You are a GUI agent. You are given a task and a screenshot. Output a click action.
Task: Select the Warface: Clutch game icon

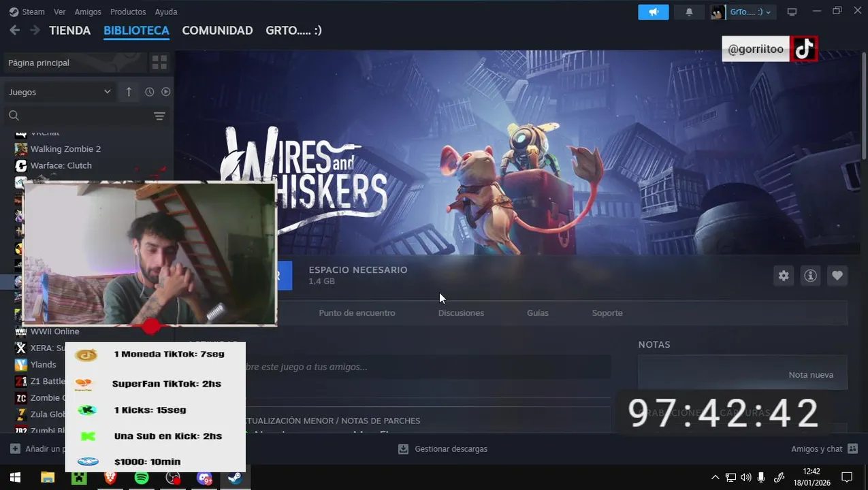pos(21,165)
